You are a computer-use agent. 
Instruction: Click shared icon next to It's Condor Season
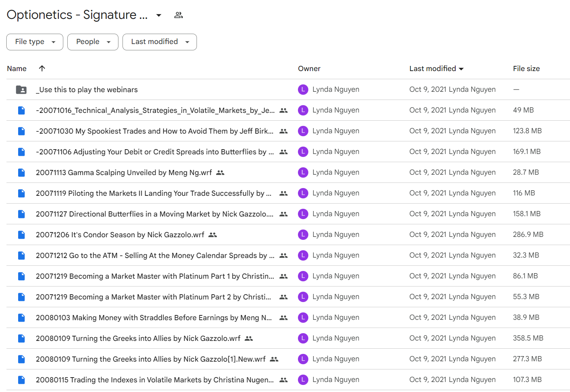pyautogui.click(x=212, y=235)
